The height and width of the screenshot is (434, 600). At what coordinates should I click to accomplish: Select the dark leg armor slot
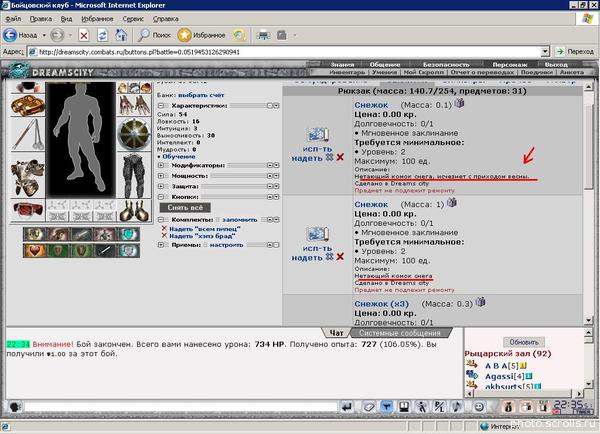(134, 176)
